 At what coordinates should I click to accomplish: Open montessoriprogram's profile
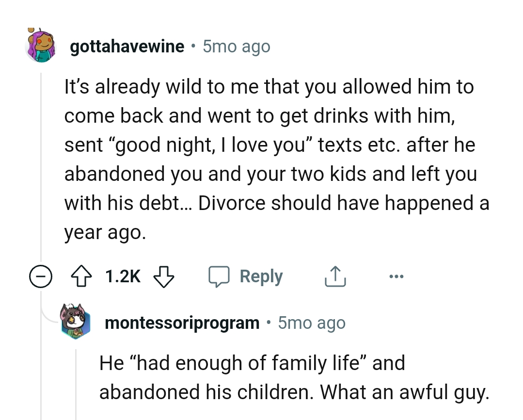tap(182, 323)
